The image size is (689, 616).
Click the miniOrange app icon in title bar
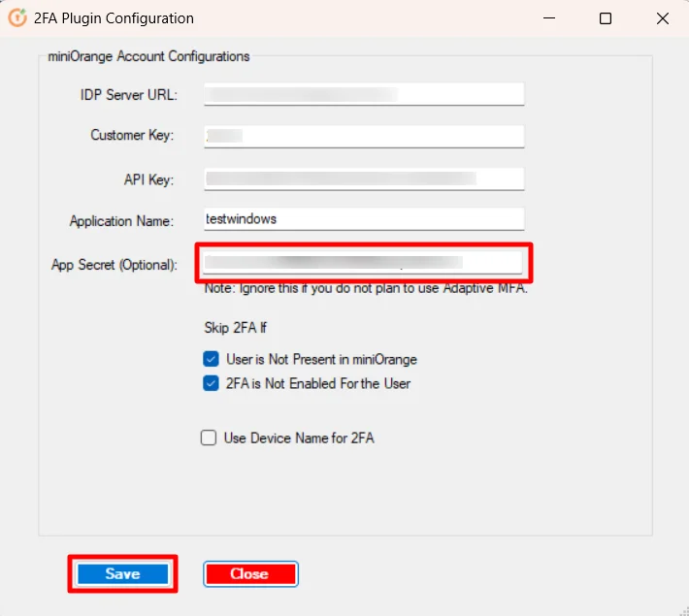tap(17, 18)
